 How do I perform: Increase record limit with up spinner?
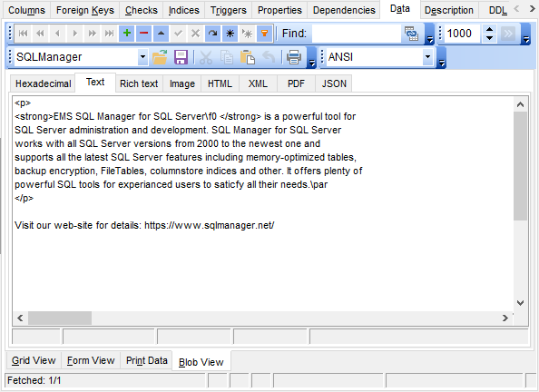tap(489, 29)
